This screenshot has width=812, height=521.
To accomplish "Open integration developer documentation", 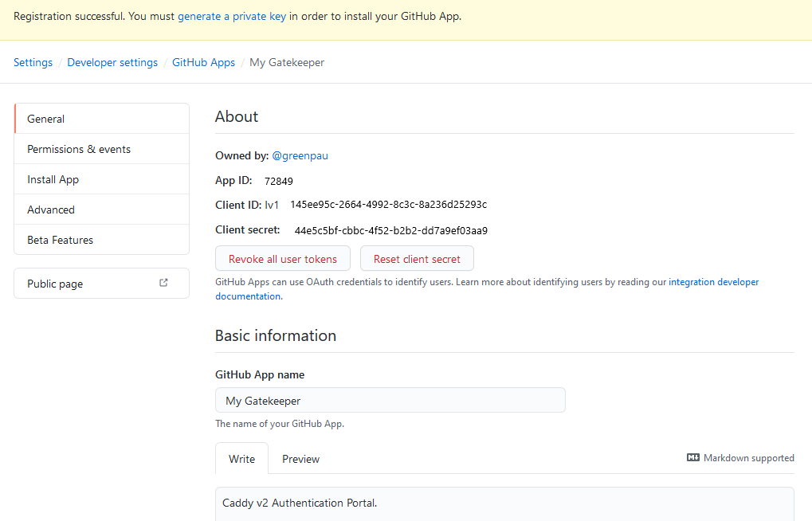I will 713,281.
